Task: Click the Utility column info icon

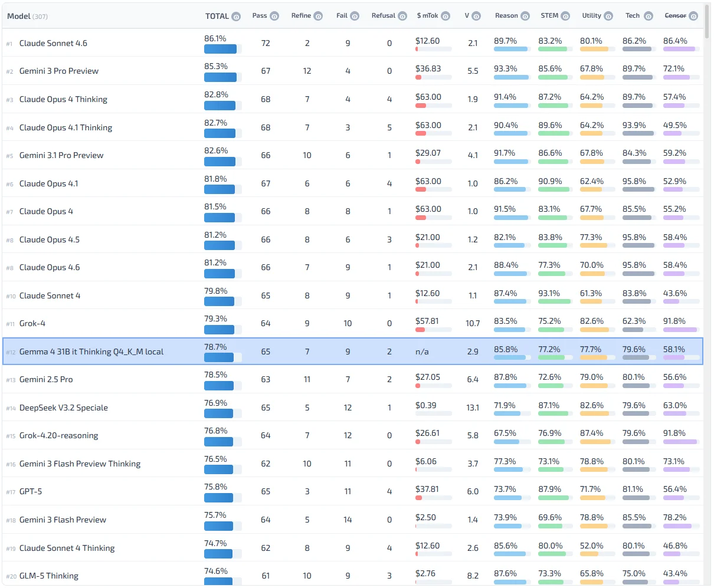Action: (x=608, y=16)
